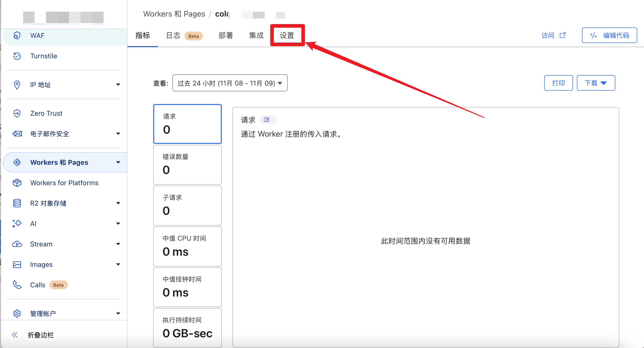Select the 中值 CPU 时间 metric card

pos(187,246)
